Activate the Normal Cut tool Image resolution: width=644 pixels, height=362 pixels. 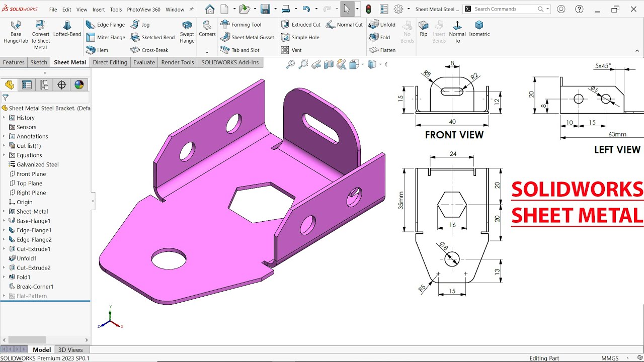pyautogui.click(x=344, y=25)
